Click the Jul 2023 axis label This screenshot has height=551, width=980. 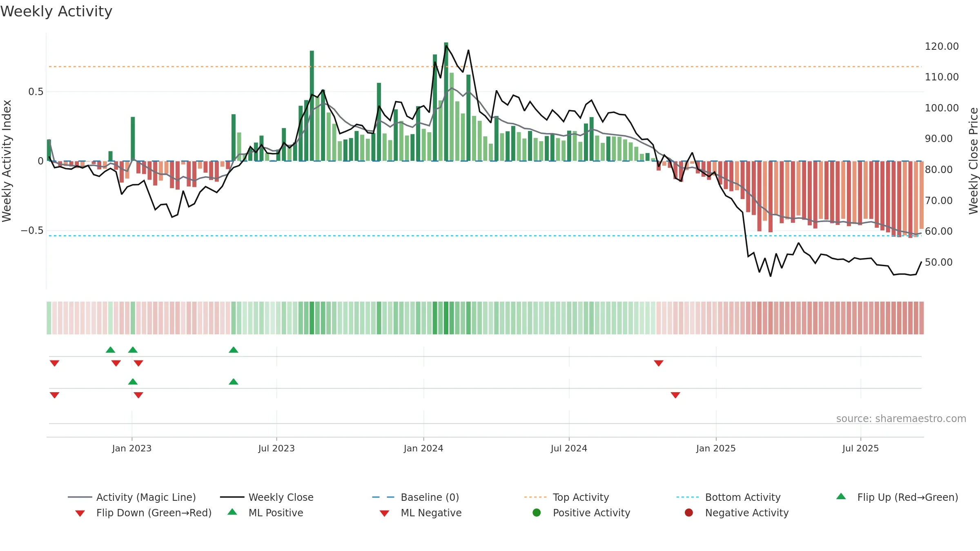276,449
